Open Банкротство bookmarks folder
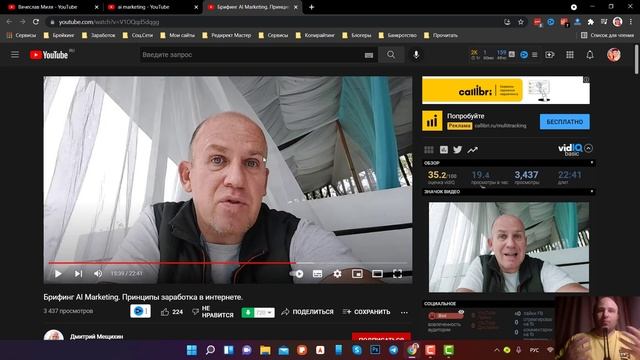 coord(398,36)
